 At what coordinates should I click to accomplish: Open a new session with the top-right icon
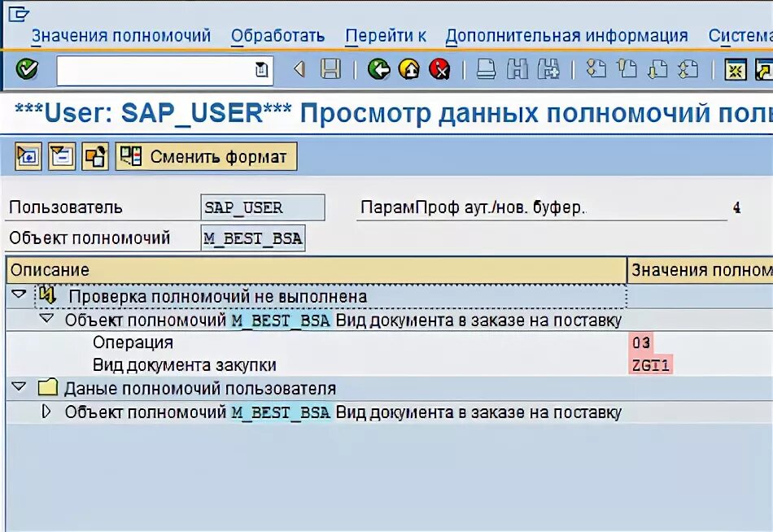click(762, 70)
